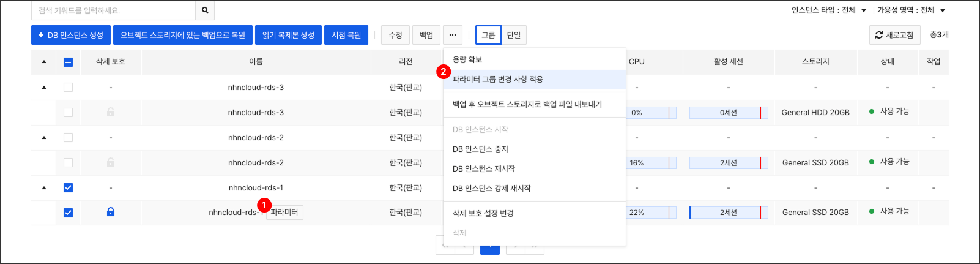Screen dimensions: 980x264
Task: Click the 삭제 보호 column header
Action: point(111,62)
